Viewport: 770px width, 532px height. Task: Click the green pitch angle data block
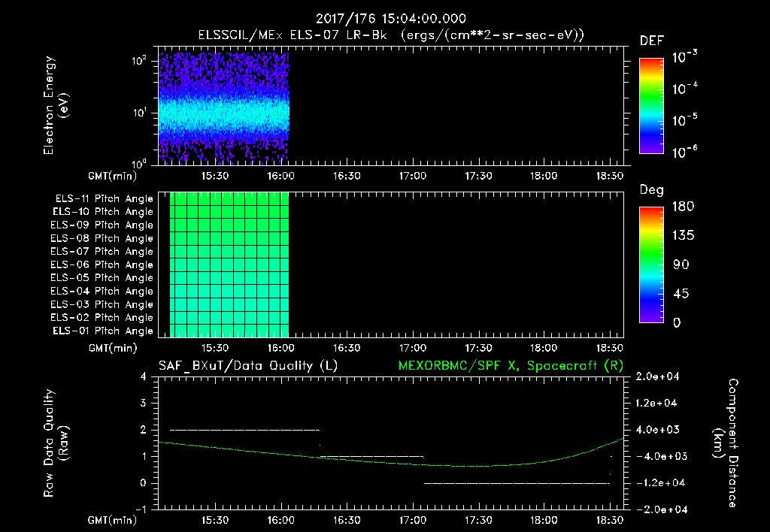tap(229, 265)
